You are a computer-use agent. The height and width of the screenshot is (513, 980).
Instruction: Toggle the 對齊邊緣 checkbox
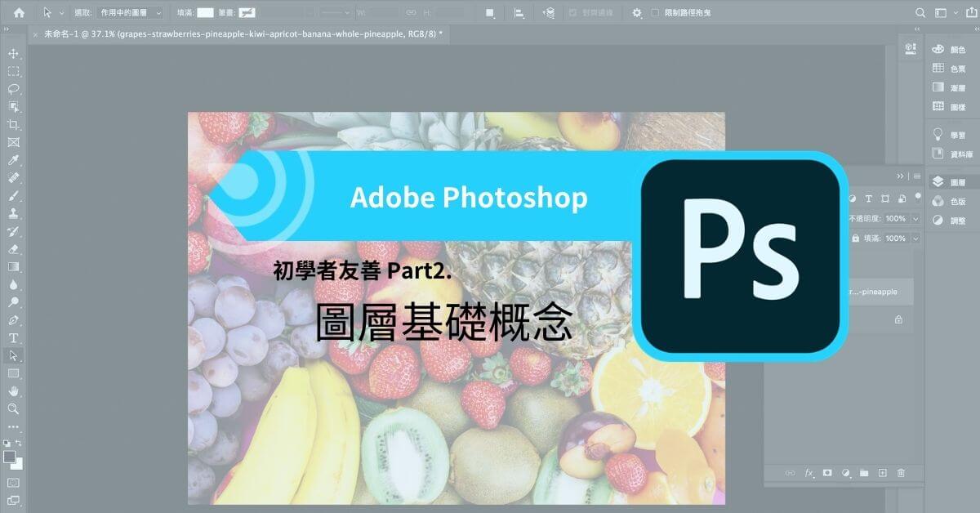573,13
